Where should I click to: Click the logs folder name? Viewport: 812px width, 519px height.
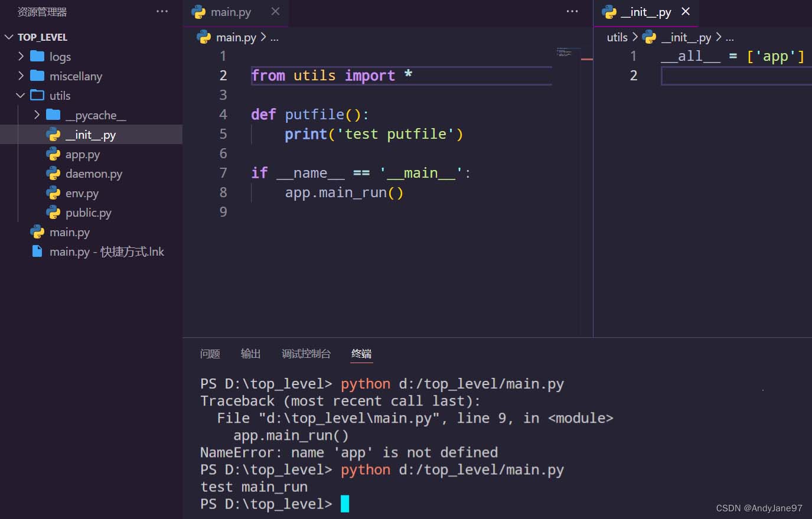click(60, 57)
